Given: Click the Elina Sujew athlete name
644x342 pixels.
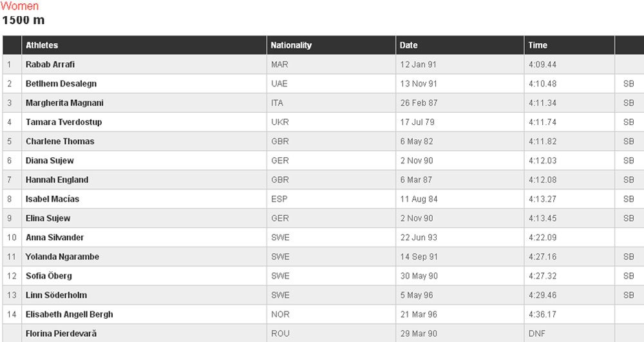Looking at the screenshot, I should coord(48,218).
